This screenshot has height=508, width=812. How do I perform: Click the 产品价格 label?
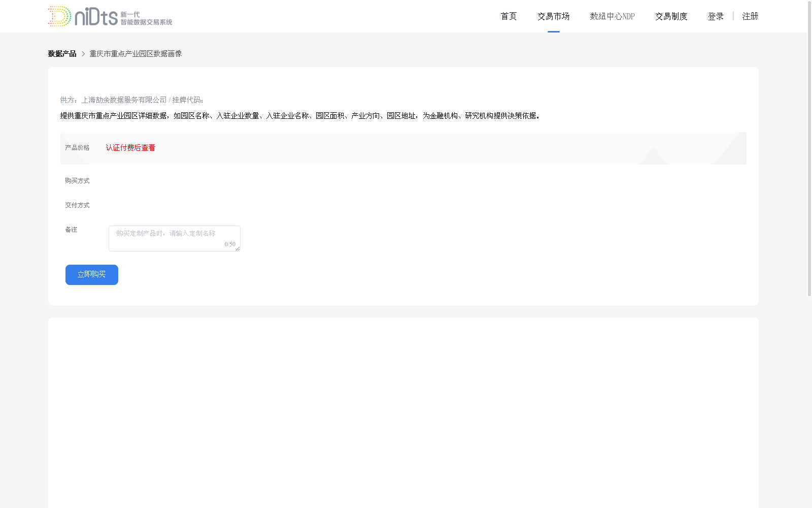[77, 148]
